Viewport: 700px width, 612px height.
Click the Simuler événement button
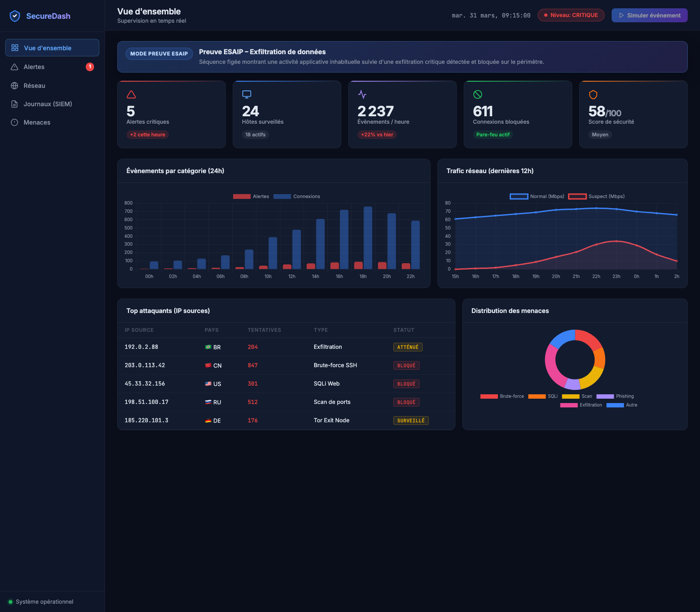[649, 15]
